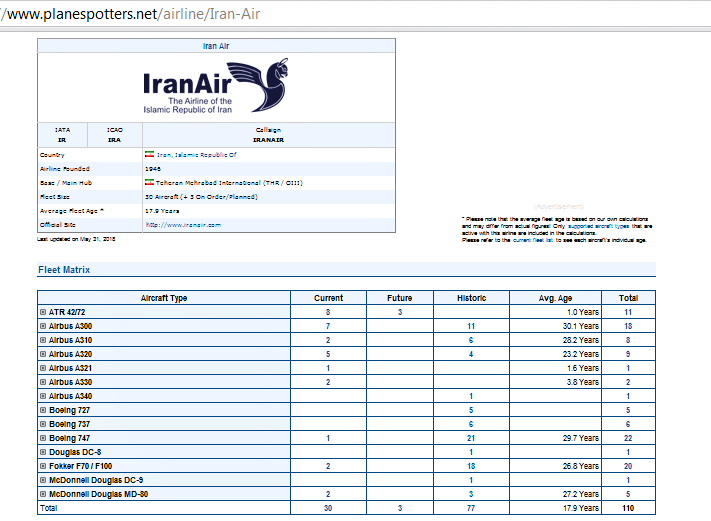Image resolution: width=711 pixels, height=521 pixels.
Task: Expand the Boeing 747 row
Action: pyautogui.click(x=43, y=438)
